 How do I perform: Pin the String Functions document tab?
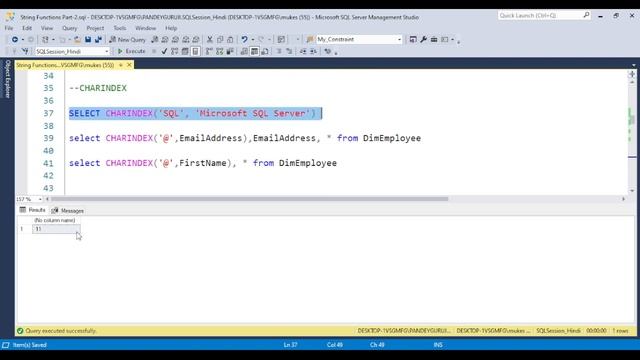point(121,65)
